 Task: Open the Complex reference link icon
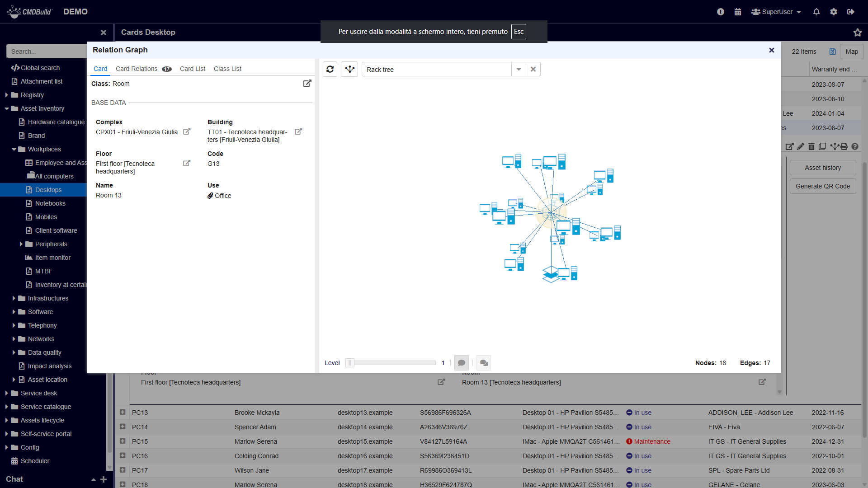[x=187, y=132]
